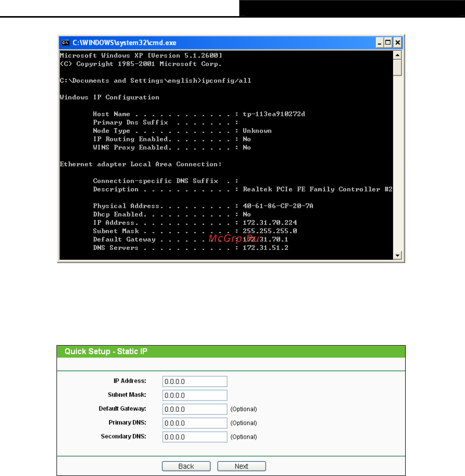Screen dimensions: 465x476
Task: Click the IP Address input field
Action: (x=195, y=381)
